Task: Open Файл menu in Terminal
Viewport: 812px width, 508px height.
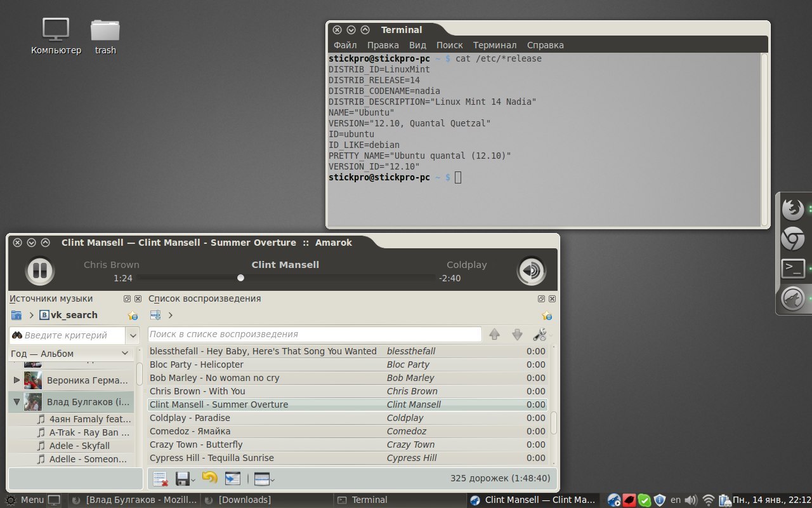Action: click(345, 45)
